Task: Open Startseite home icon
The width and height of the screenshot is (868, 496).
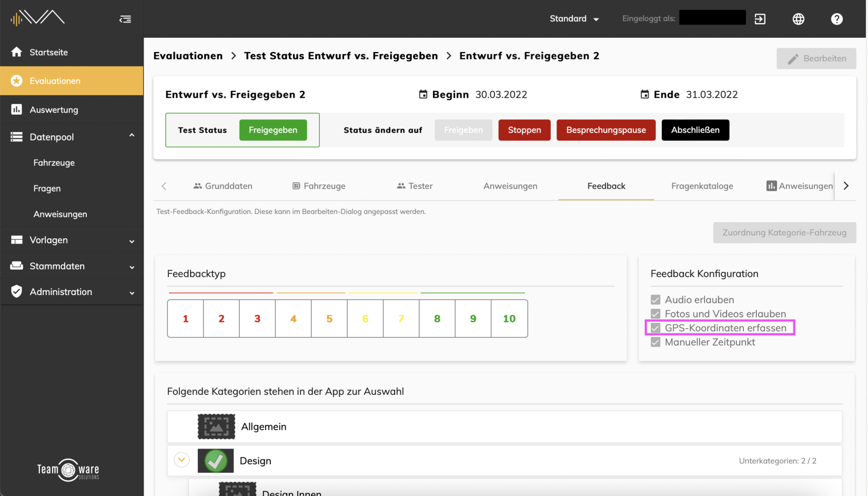Action: point(17,52)
